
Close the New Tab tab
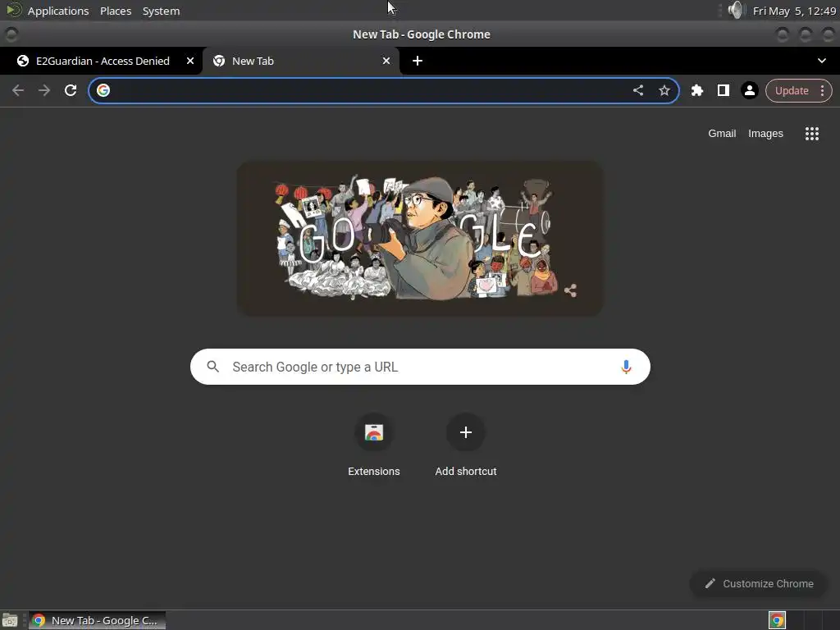tap(386, 61)
